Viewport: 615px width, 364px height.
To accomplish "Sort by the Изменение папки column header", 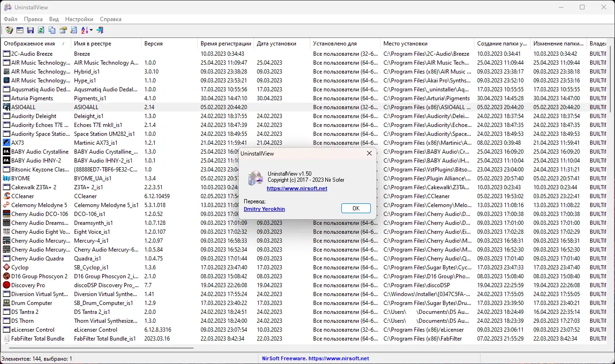I will coord(558,44).
